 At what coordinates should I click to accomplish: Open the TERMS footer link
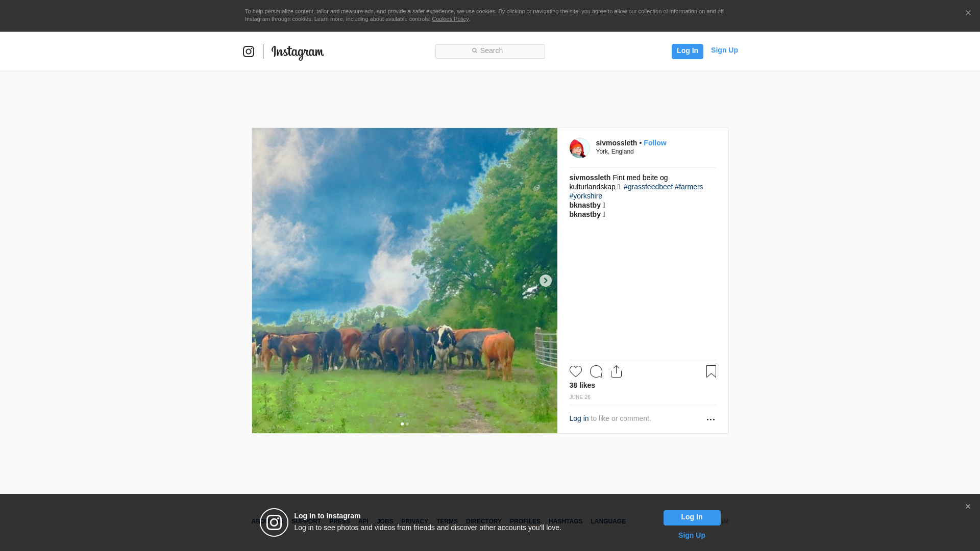click(447, 521)
